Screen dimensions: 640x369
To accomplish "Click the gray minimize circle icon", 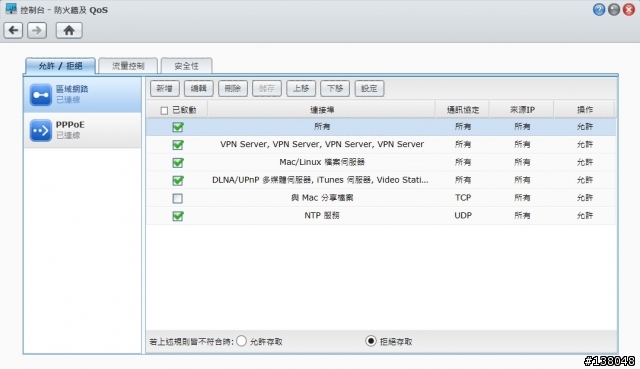I will coord(614,10).
